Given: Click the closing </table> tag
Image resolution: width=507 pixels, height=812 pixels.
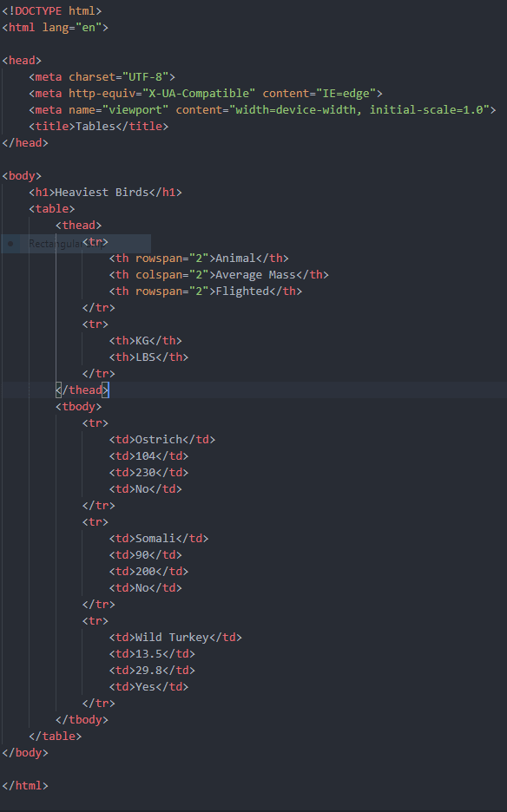Looking at the screenshot, I should tap(55, 737).
